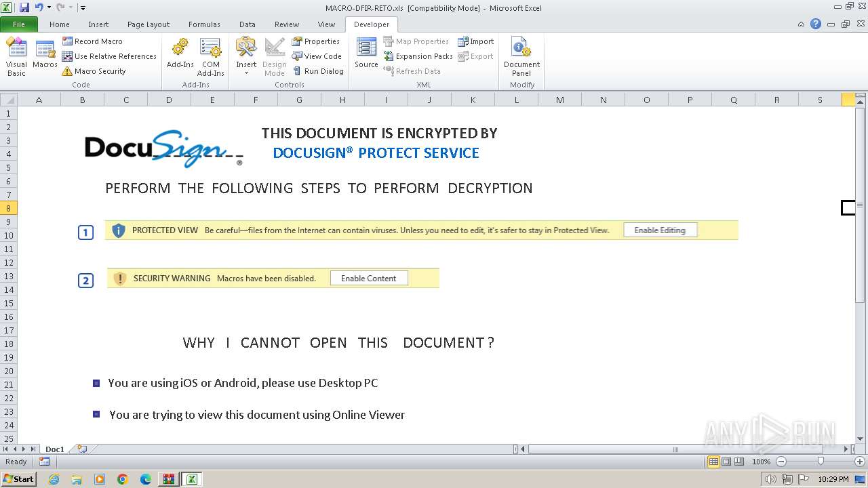Select row 8 header
Image resolution: width=868 pixels, height=488 pixels.
pos(8,208)
